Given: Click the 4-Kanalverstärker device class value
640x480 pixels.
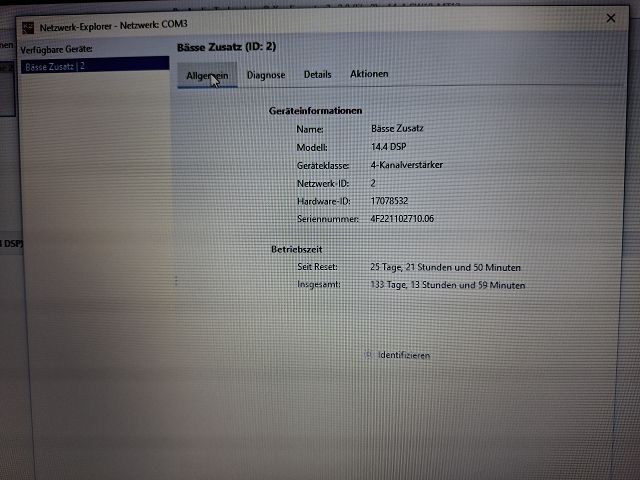Looking at the screenshot, I should 406,165.
